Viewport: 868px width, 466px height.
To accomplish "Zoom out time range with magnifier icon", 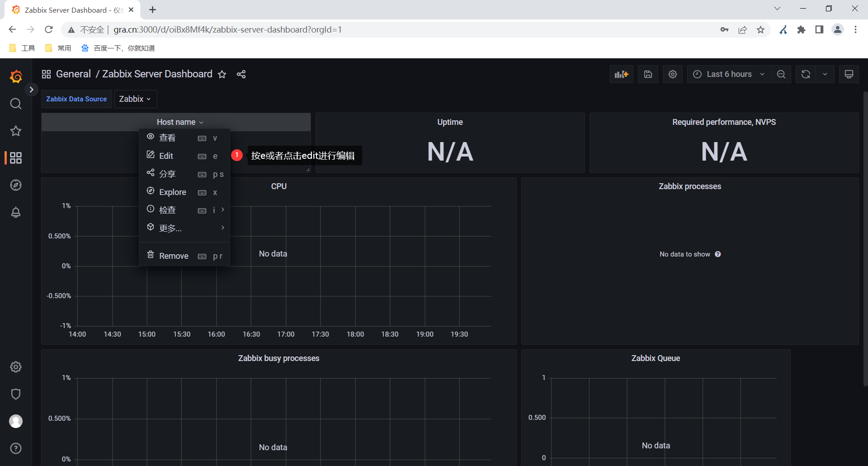I will [x=781, y=74].
